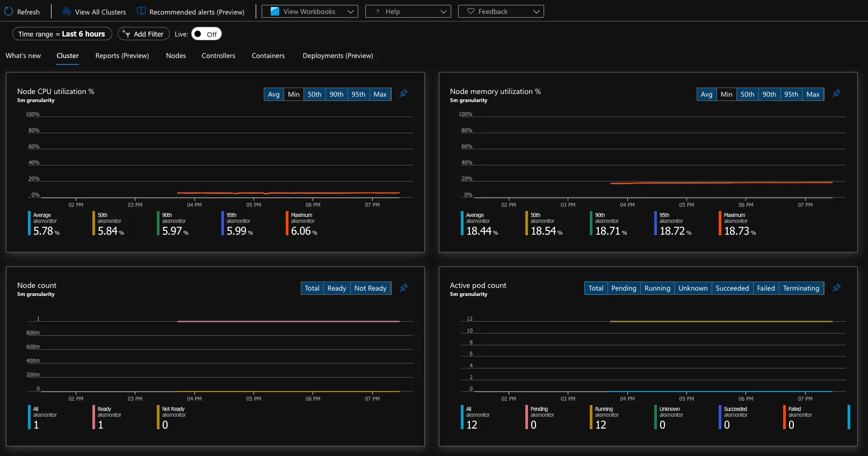Expand the View Workbooks dropdown
This screenshot has width=868, height=456.
(x=310, y=11)
